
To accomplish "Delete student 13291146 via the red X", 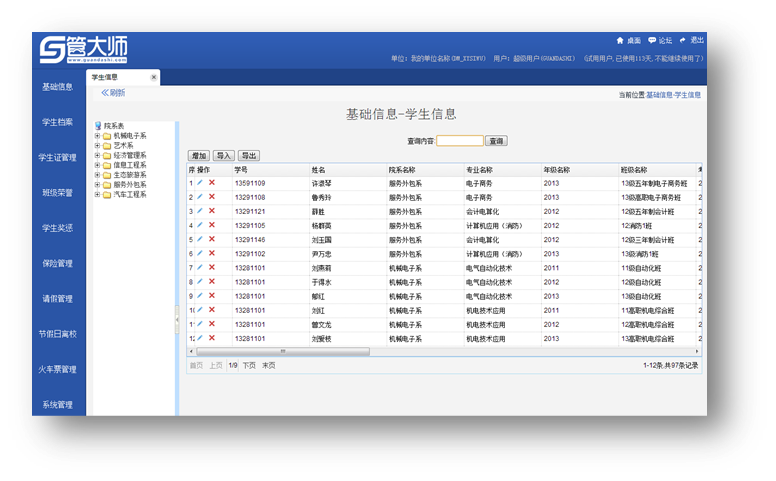I will (212, 239).
